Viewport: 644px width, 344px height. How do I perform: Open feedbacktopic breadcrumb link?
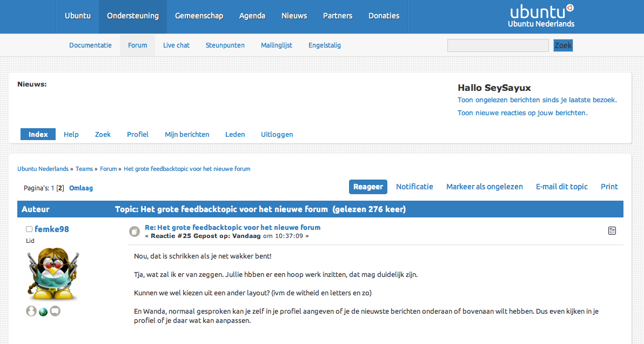tap(187, 169)
